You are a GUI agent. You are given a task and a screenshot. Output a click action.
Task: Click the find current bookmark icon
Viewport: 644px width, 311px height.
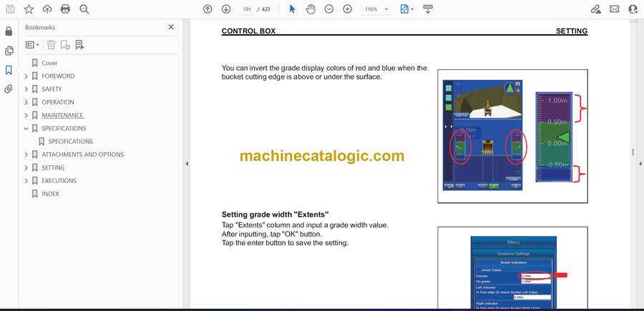[79, 45]
